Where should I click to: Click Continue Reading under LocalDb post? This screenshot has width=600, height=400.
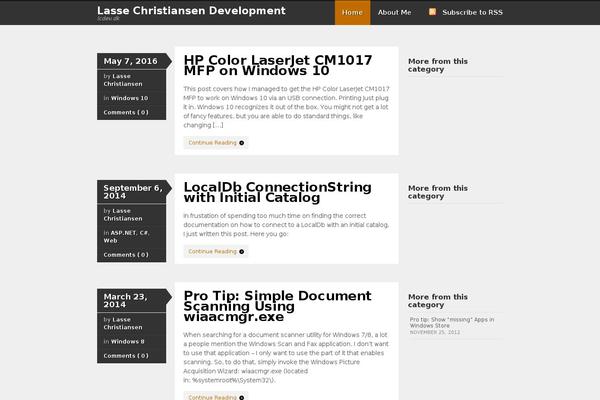[216, 251]
